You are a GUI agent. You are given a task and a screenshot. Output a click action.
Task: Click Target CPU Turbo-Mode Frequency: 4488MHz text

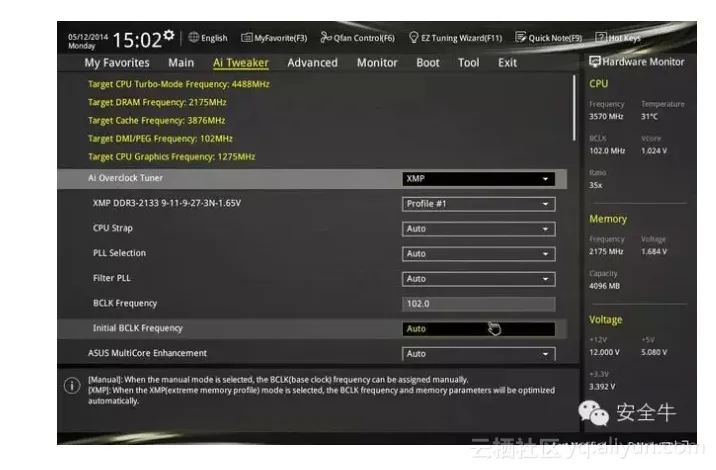(179, 84)
